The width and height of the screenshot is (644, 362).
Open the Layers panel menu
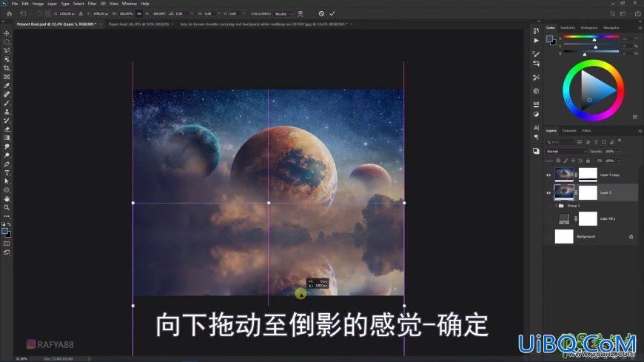pos(640,131)
